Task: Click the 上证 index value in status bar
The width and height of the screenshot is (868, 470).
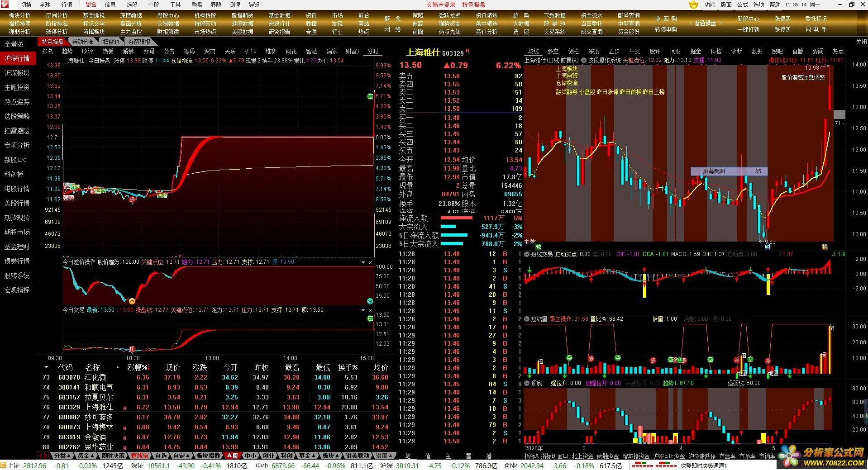Action: (x=34, y=465)
